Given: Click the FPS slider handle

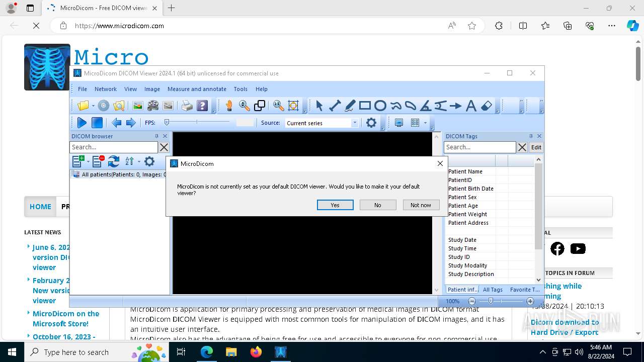Looking at the screenshot, I should point(167,122).
